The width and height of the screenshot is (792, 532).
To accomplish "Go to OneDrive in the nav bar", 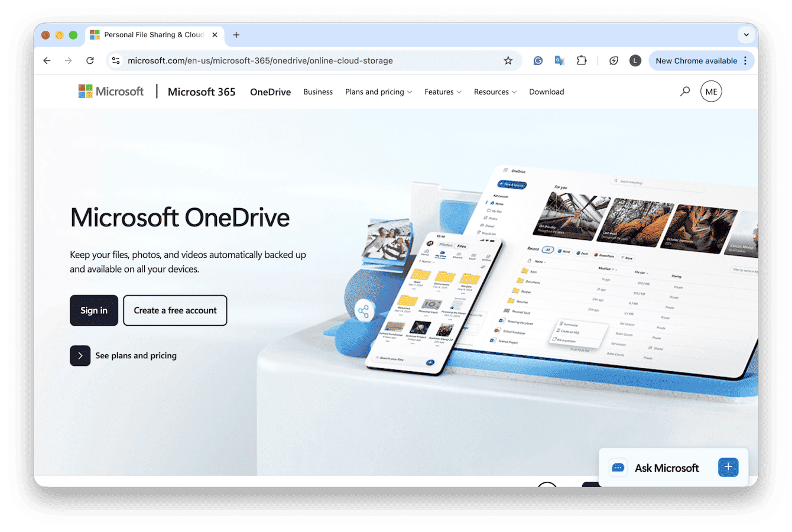I will click(270, 92).
